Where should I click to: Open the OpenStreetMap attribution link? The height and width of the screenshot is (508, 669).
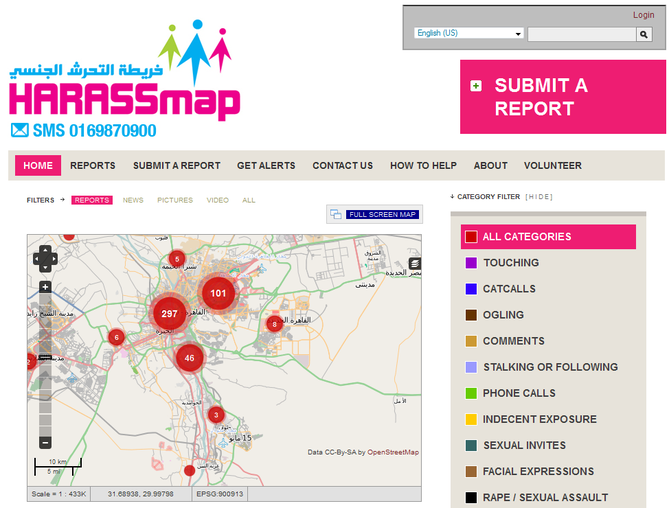coord(393,452)
